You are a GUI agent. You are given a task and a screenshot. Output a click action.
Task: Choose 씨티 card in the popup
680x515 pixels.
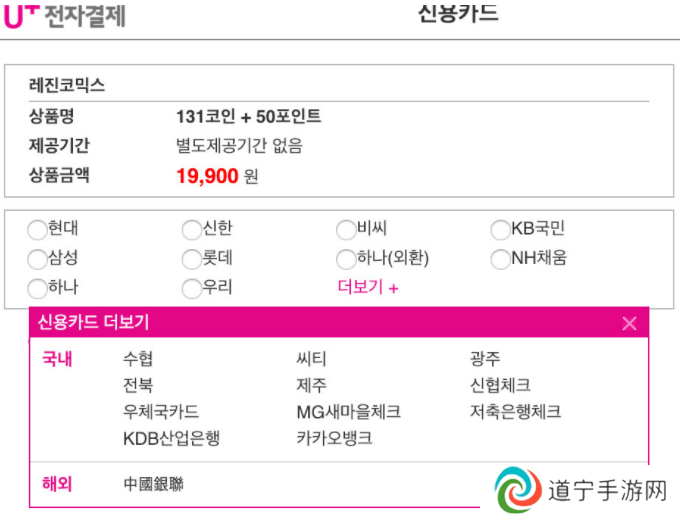pyautogui.click(x=311, y=359)
